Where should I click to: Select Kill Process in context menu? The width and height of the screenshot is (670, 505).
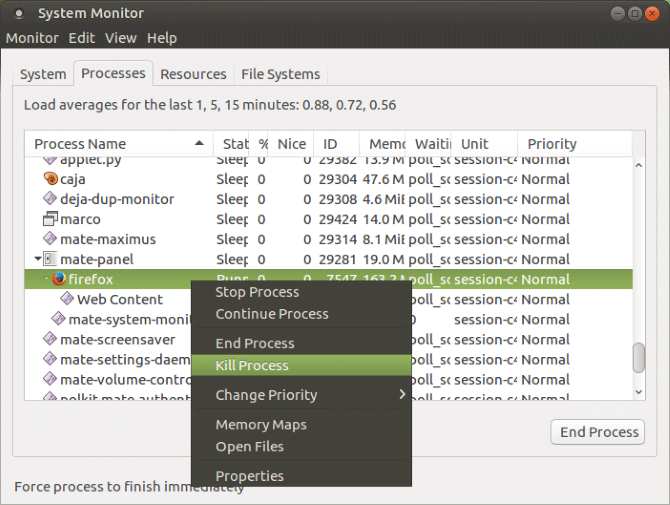[x=301, y=365]
